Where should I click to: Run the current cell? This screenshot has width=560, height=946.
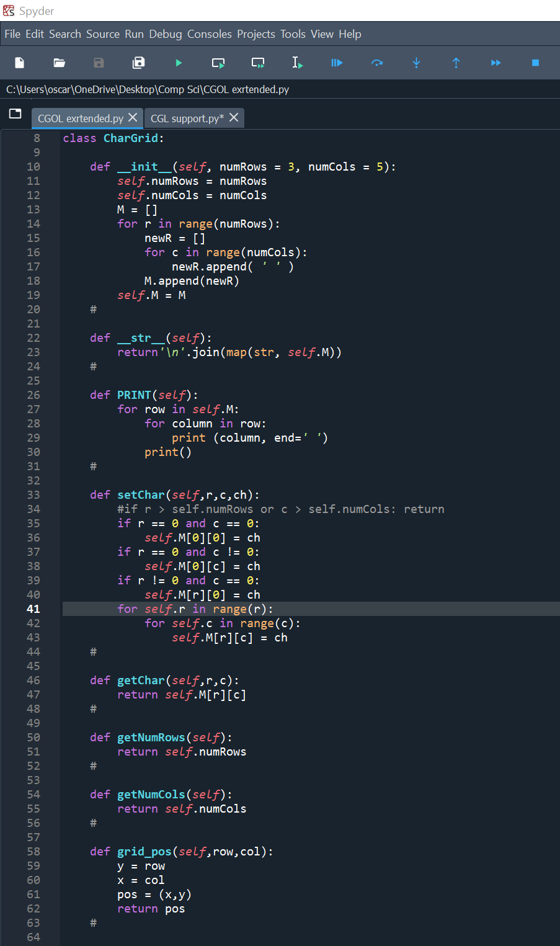click(x=218, y=63)
